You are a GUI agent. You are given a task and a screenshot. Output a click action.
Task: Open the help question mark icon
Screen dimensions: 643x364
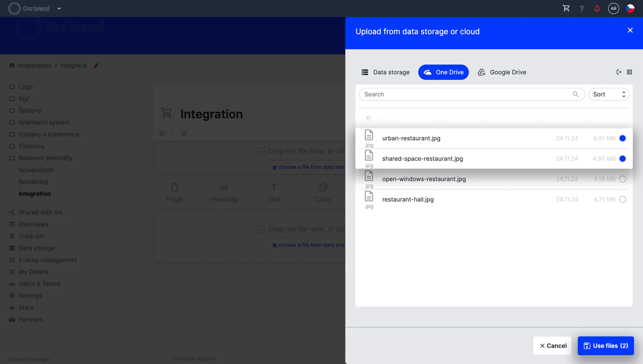click(x=582, y=9)
